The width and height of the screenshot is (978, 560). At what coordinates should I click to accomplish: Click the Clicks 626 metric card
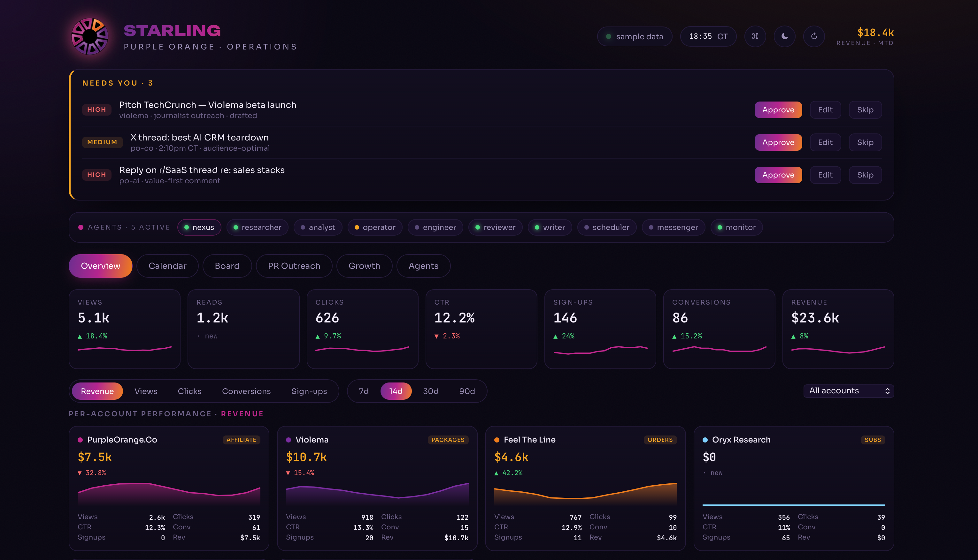pyautogui.click(x=362, y=329)
